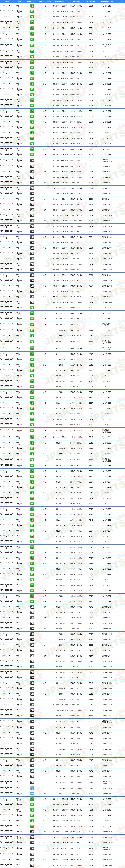Click diesel ON icon in OM 642.835 row

(32, 865)
